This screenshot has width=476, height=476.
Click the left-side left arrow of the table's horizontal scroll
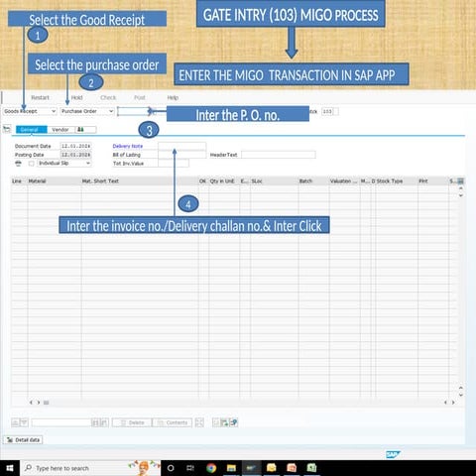[x=31, y=403]
